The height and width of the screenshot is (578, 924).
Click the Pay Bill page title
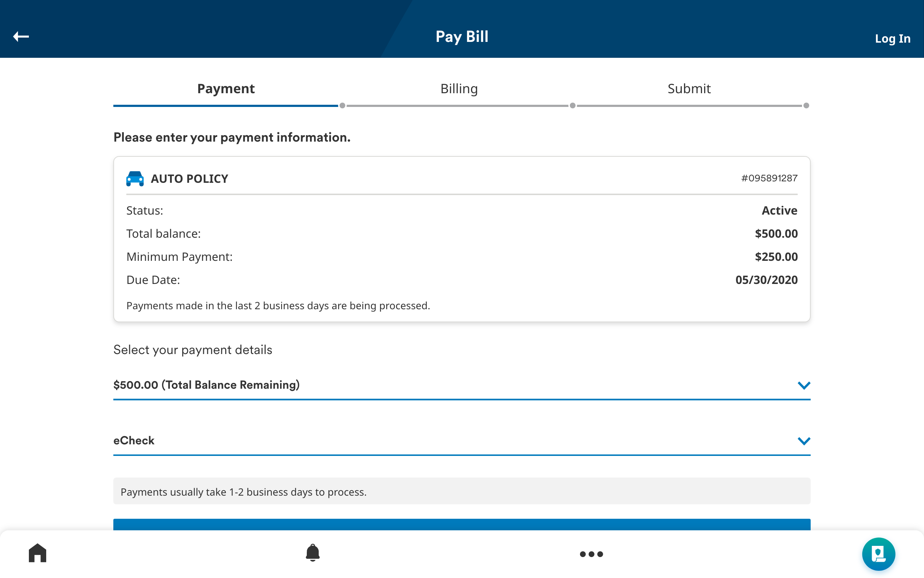click(x=462, y=37)
